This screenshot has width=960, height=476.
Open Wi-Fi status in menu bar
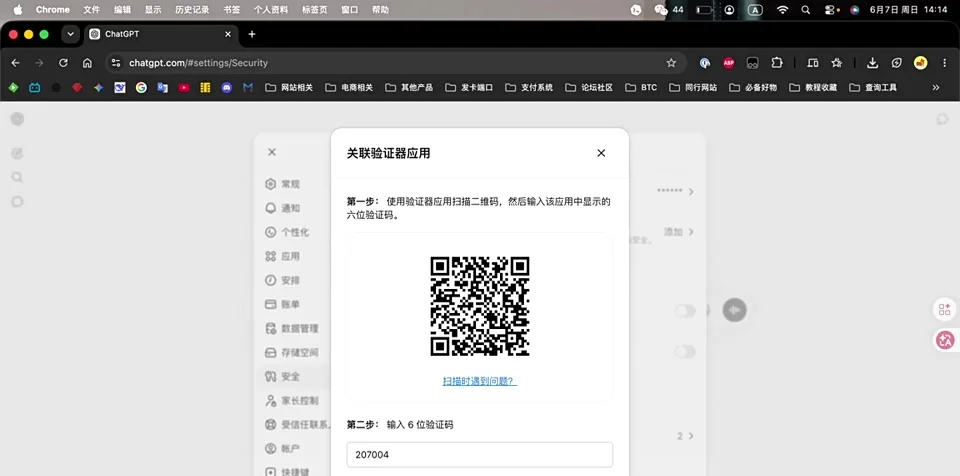(x=782, y=10)
